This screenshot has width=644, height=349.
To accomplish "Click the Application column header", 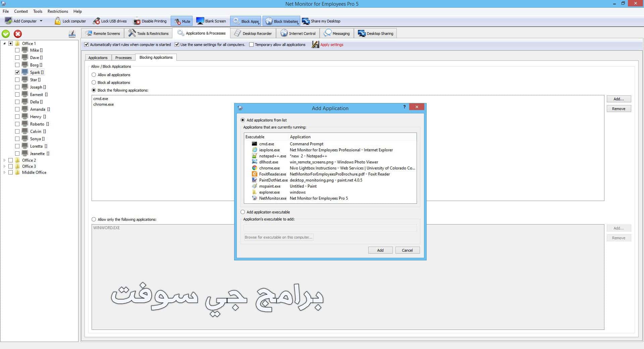I will 352,137.
